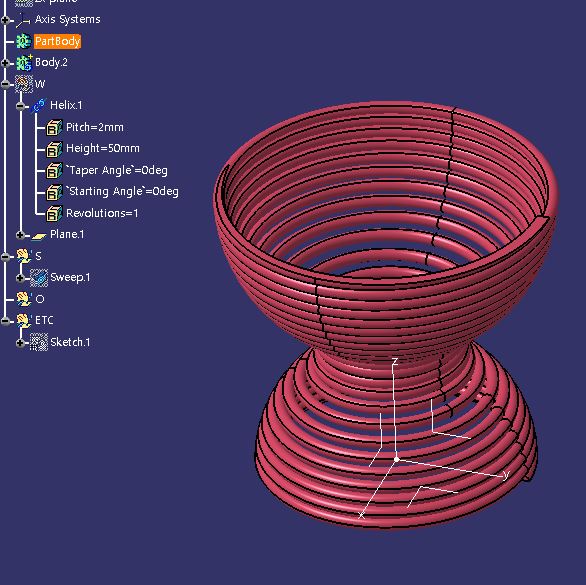The height and width of the screenshot is (585, 586).
Task: Expand the Plane.1 node
Action: click(21, 235)
